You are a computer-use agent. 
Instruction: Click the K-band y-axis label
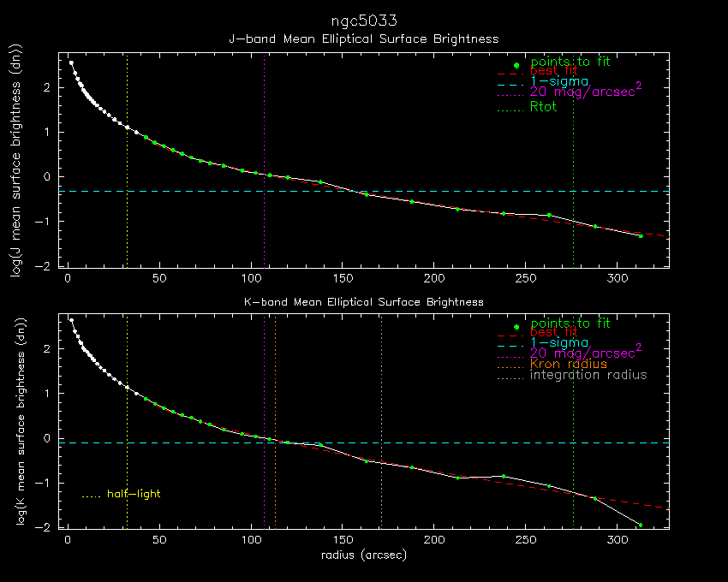pos(15,421)
